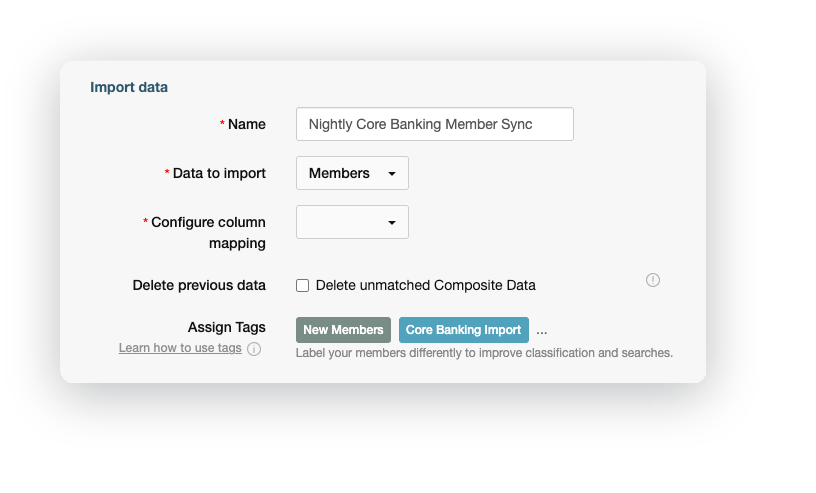Click the Configure column mapping label
The image size is (816, 493).
208,233
